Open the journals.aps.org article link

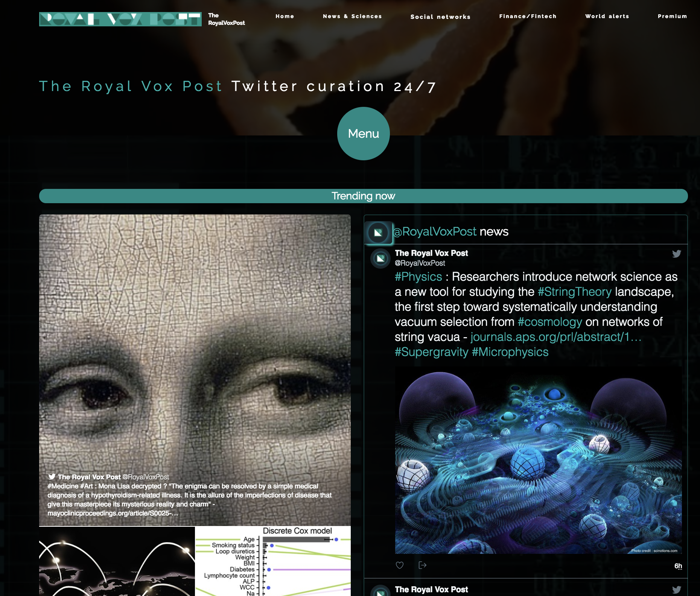pyautogui.click(x=555, y=337)
